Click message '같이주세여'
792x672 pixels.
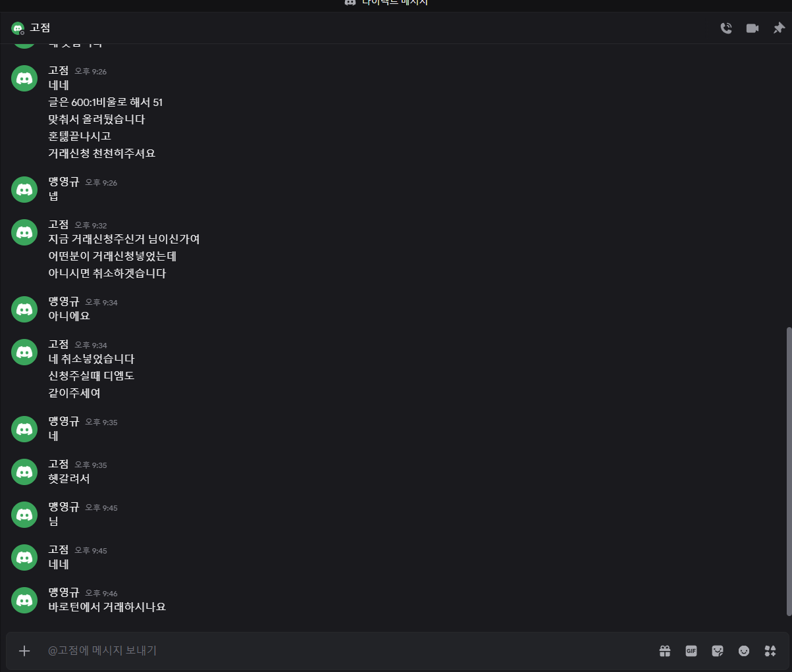(74, 393)
